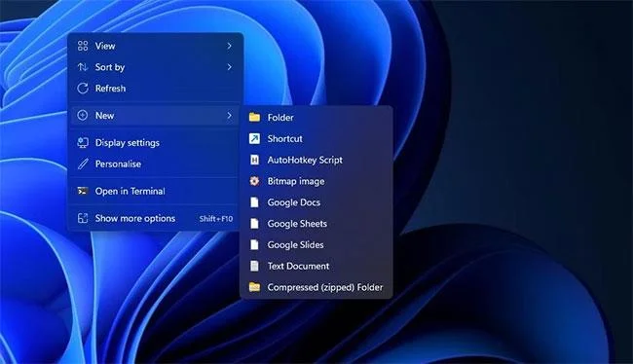Click the Text Document page icon
Viewport: 633px width, 364px height.
254,266
